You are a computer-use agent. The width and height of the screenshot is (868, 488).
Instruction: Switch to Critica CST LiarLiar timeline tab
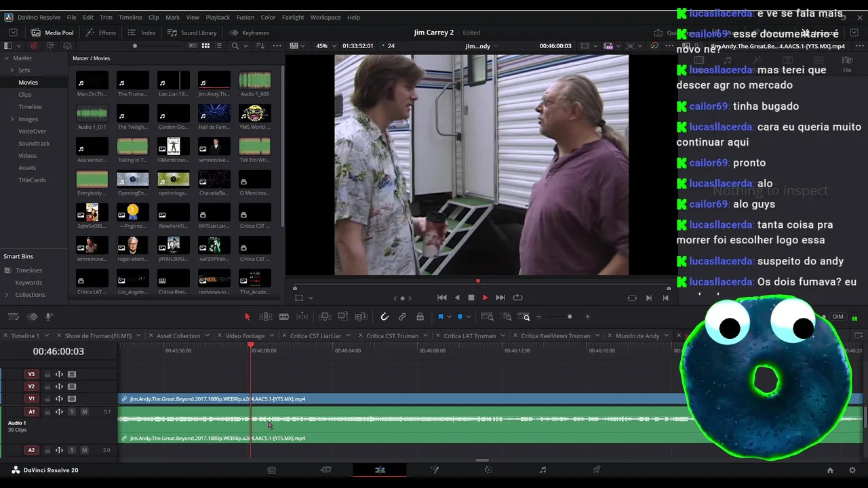pos(315,335)
